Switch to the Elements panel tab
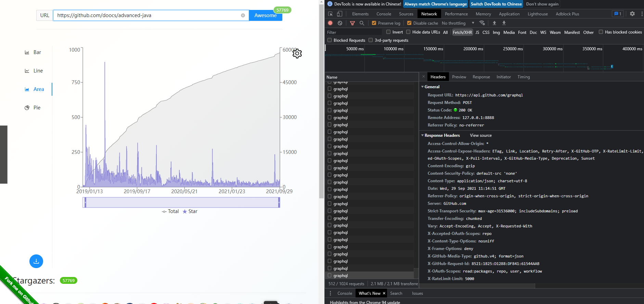The height and width of the screenshot is (304, 644). tap(360, 14)
